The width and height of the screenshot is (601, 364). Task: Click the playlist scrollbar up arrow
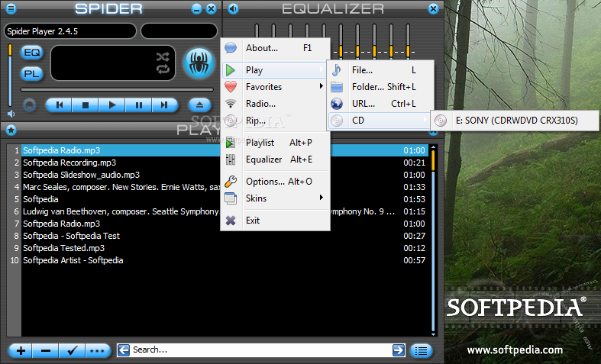pos(433,147)
